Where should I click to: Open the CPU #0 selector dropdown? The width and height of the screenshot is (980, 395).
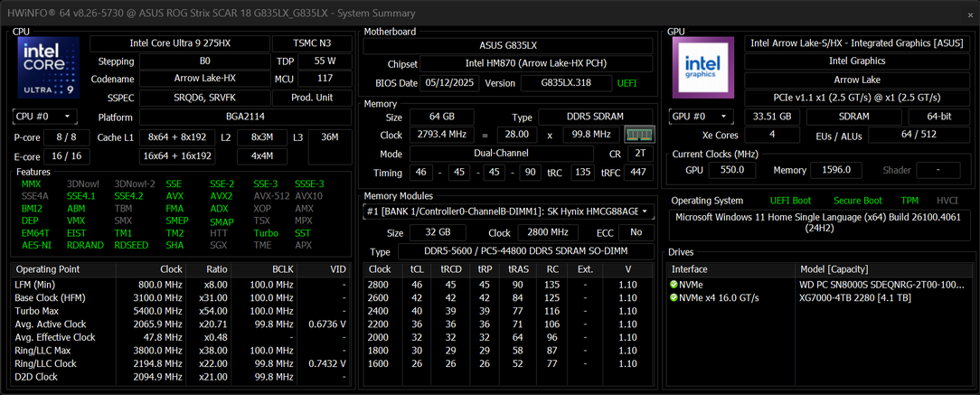click(x=44, y=117)
